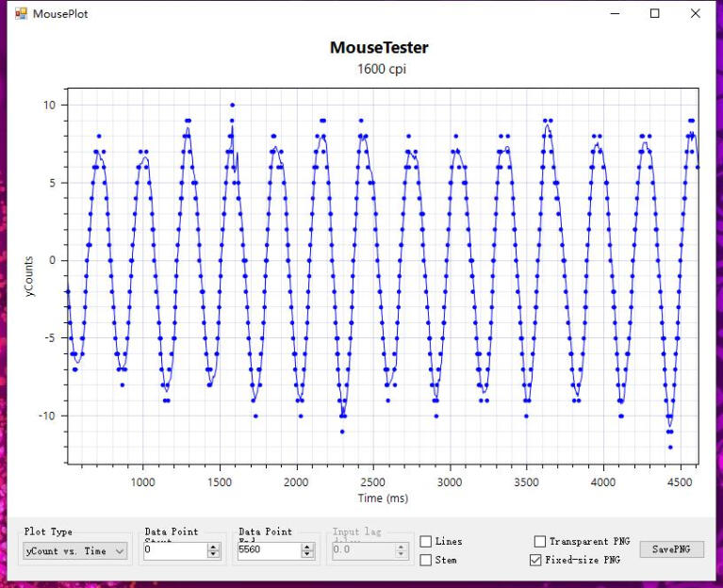Decrease Data Point End with down arrow
723x588 pixels.
click(x=307, y=554)
